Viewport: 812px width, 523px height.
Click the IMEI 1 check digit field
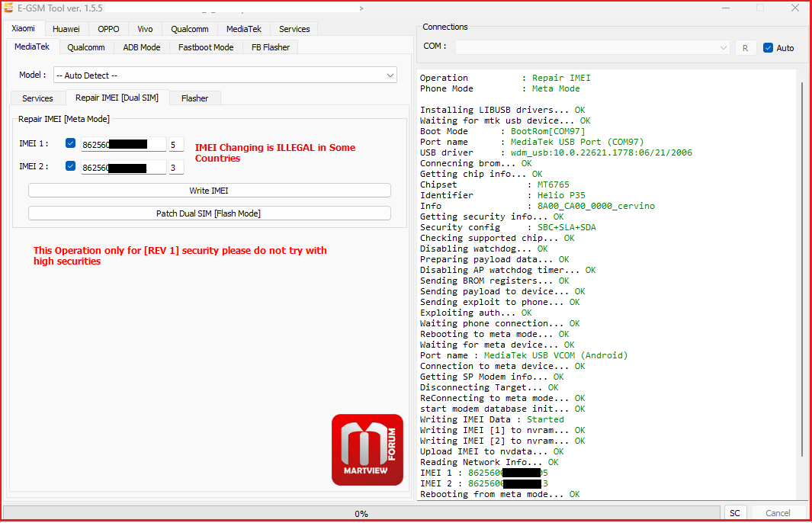(x=176, y=144)
